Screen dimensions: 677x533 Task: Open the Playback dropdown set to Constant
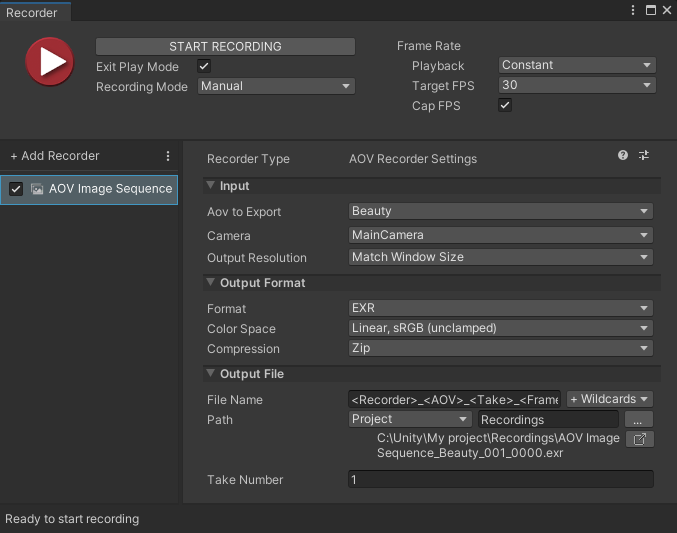click(577, 65)
